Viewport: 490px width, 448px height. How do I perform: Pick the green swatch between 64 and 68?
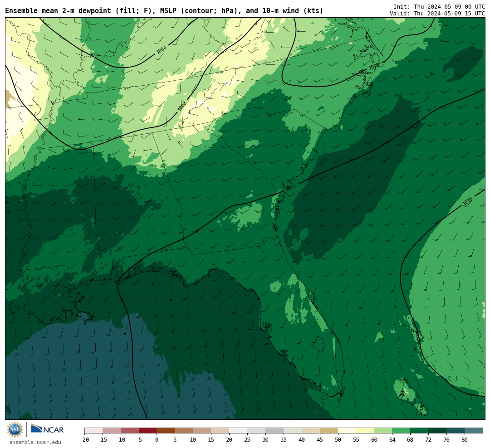coord(402,431)
